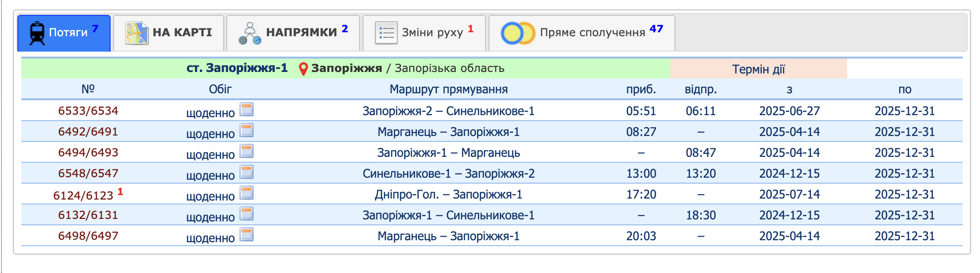Screen dimensions: 980x273
Task: Open route Дніпро-Гол. – Запоріжжя-1
Action: (x=448, y=195)
